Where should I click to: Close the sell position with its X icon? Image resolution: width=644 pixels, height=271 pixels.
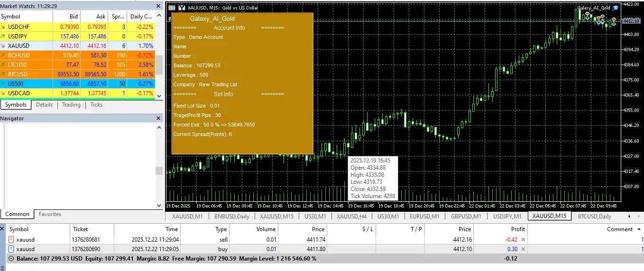point(523,239)
